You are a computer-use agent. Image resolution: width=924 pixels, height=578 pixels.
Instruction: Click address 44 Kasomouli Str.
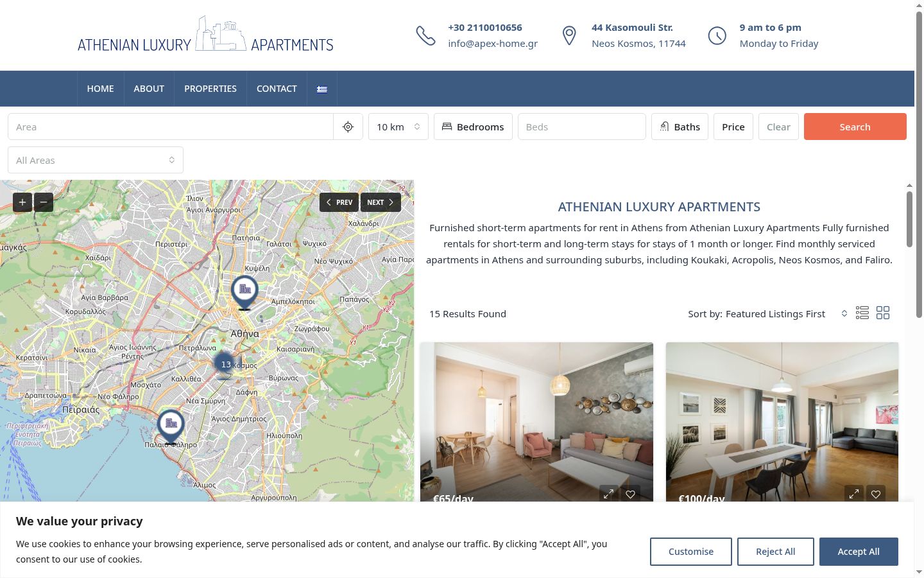click(x=632, y=28)
